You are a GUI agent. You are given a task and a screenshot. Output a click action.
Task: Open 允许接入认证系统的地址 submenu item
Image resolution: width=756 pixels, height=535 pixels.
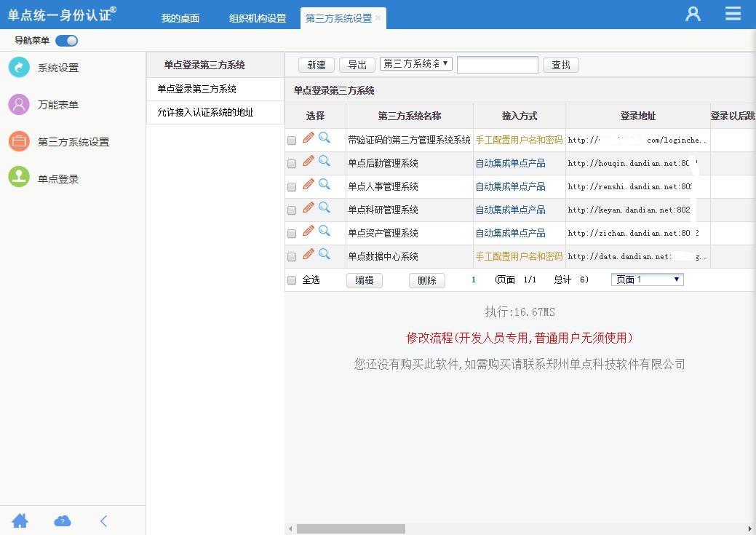[215, 112]
